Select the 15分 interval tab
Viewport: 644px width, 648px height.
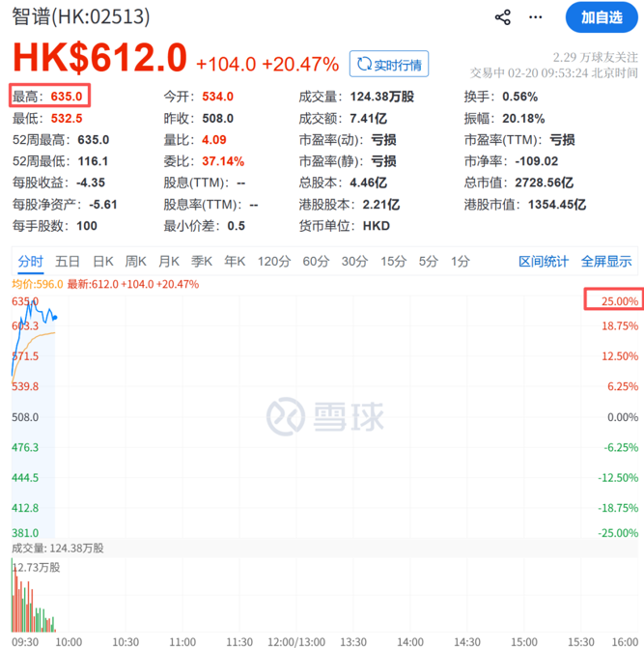(x=393, y=261)
